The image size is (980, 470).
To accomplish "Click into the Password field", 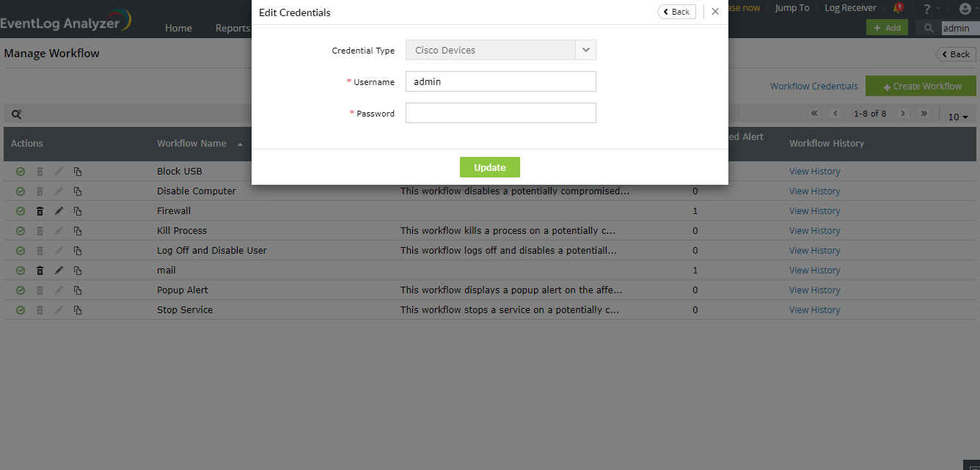I will pos(500,113).
